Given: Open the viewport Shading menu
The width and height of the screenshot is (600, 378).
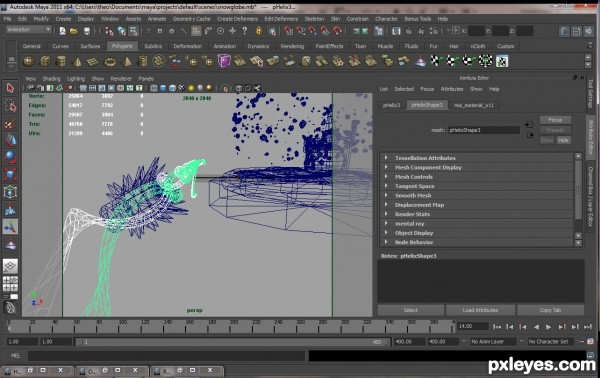Looking at the screenshot, I should (x=51, y=78).
